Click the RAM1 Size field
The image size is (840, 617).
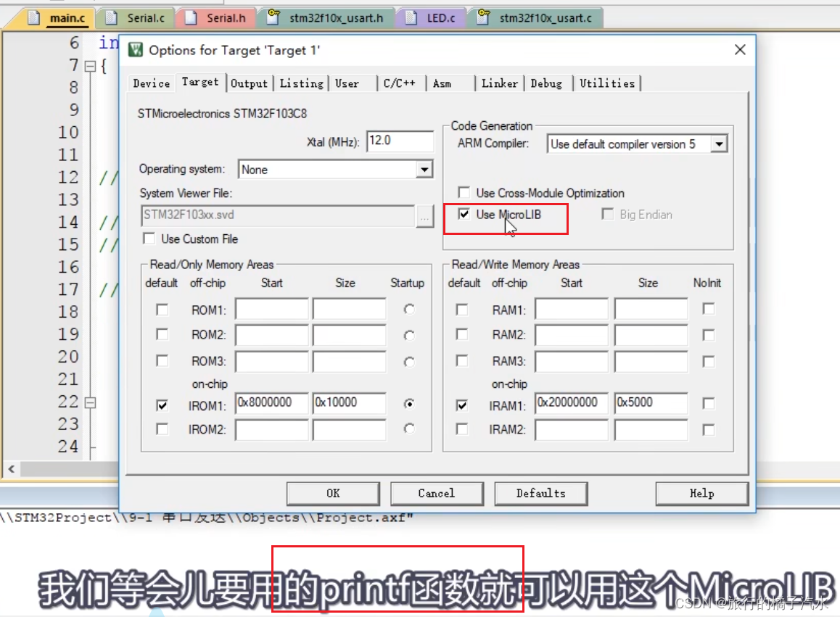[x=651, y=309]
